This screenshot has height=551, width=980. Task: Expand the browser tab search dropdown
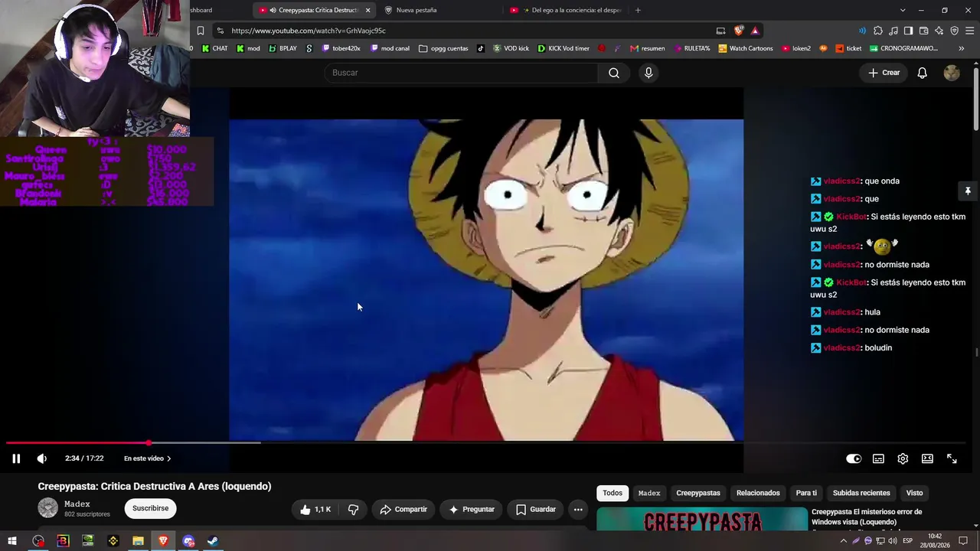[x=903, y=10]
